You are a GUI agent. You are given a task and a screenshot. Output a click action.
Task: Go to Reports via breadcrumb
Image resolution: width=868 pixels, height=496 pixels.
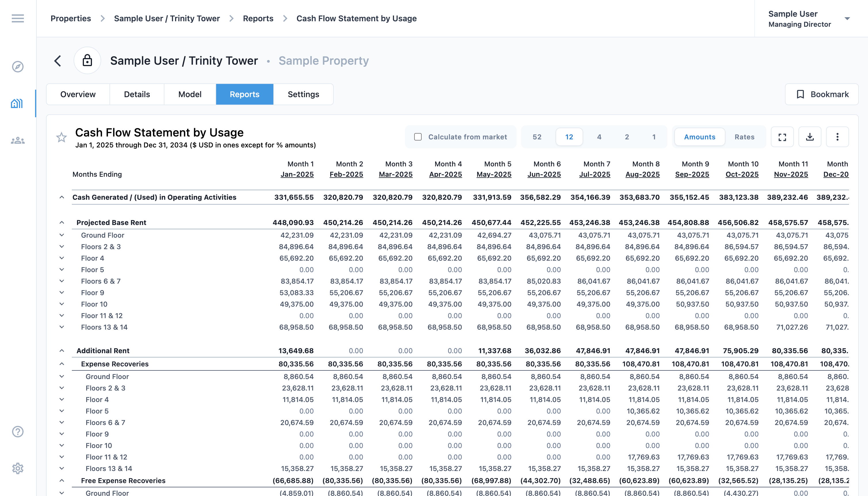point(258,18)
